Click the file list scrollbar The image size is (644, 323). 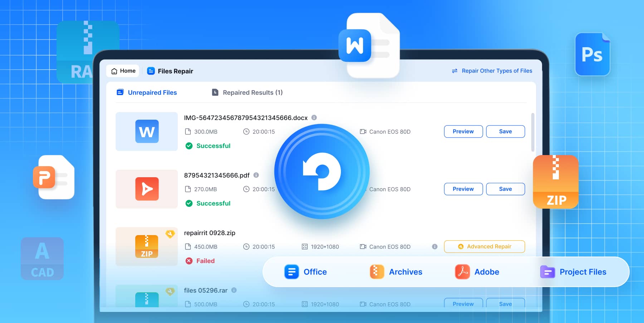(533, 132)
